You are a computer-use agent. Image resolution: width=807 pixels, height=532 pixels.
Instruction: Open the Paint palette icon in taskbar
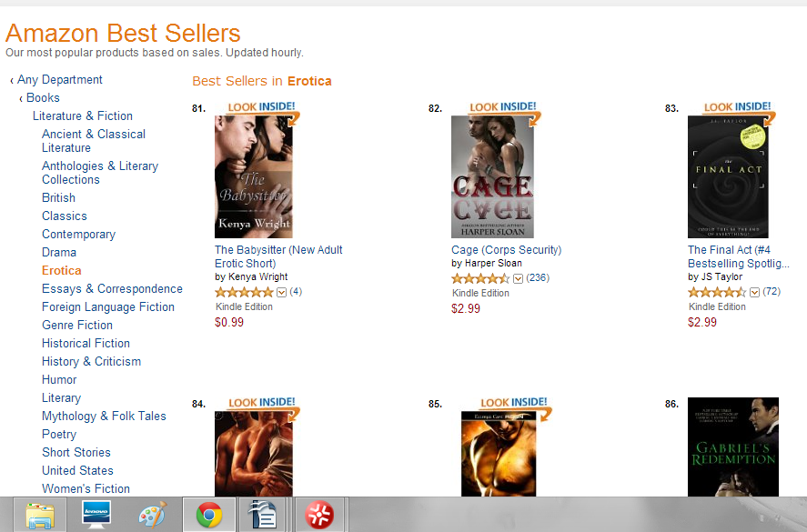[153, 515]
